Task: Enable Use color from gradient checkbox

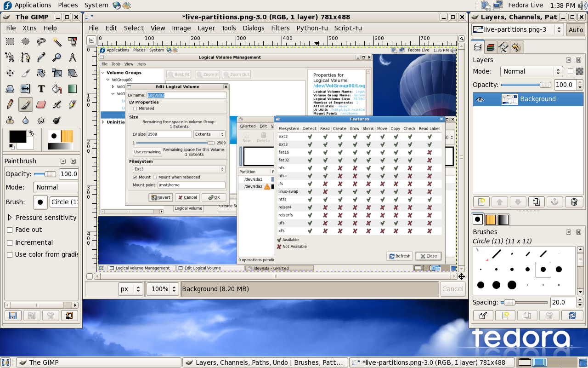Action: [10, 254]
